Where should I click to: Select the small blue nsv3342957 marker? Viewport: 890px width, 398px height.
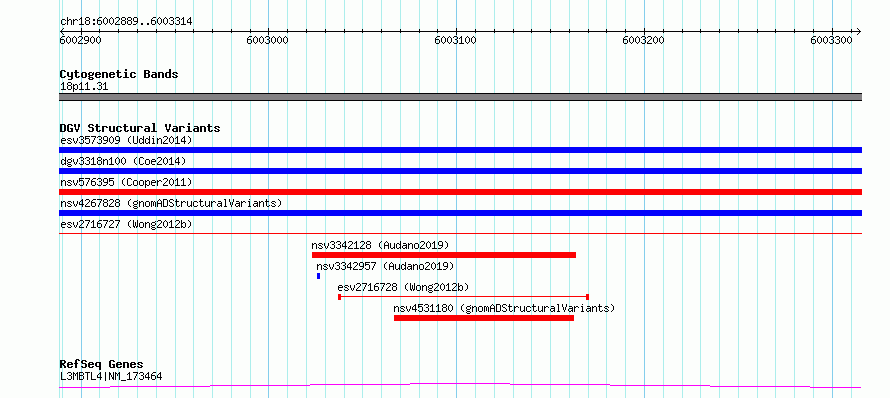click(x=318, y=276)
